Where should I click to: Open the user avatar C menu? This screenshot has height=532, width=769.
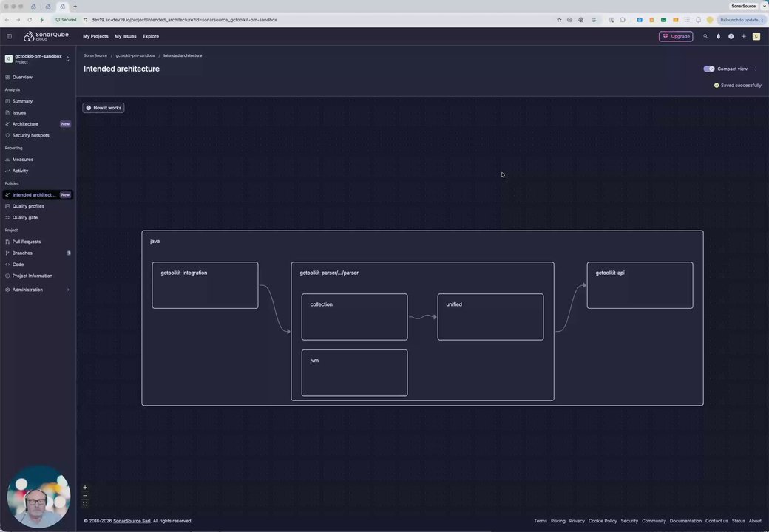(756, 36)
